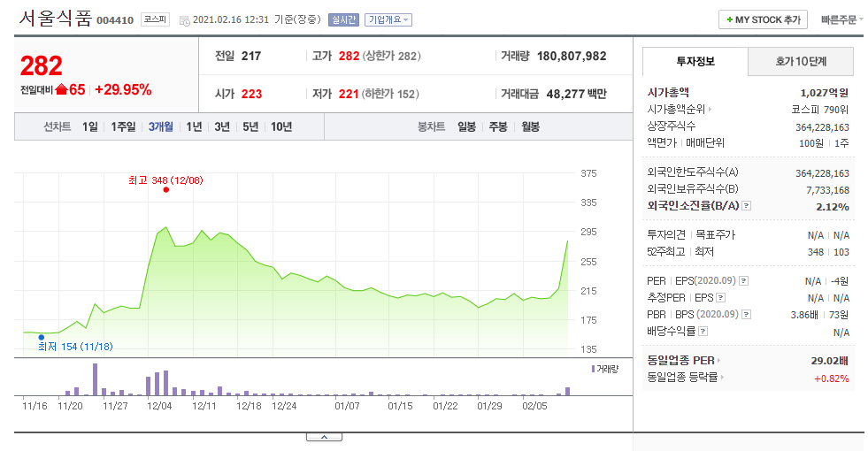Screen dimensions: 868x451
Task: Expand the 동일업종 PER link
Action: 684,361
